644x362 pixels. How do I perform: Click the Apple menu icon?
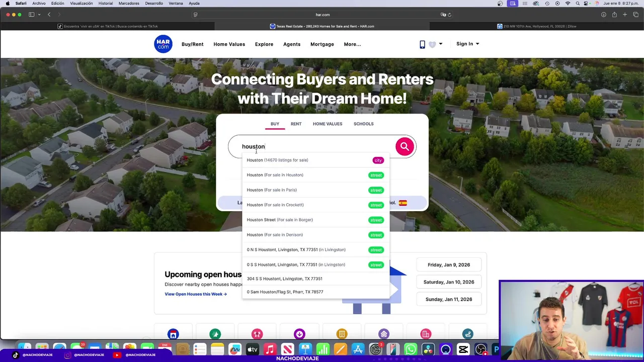(x=7, y=4)
